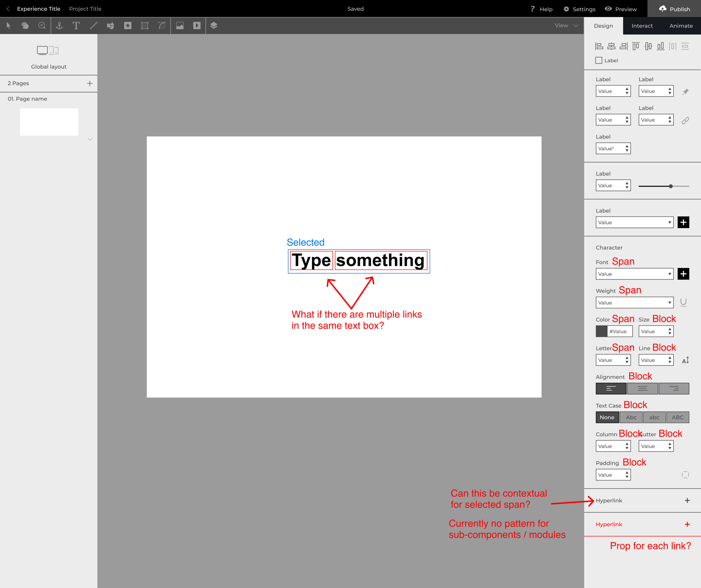Image resolution: width=701 pixels, height=588 pixels.
Task: Click the #Value color hex field
Action: [x=620, y=331]
